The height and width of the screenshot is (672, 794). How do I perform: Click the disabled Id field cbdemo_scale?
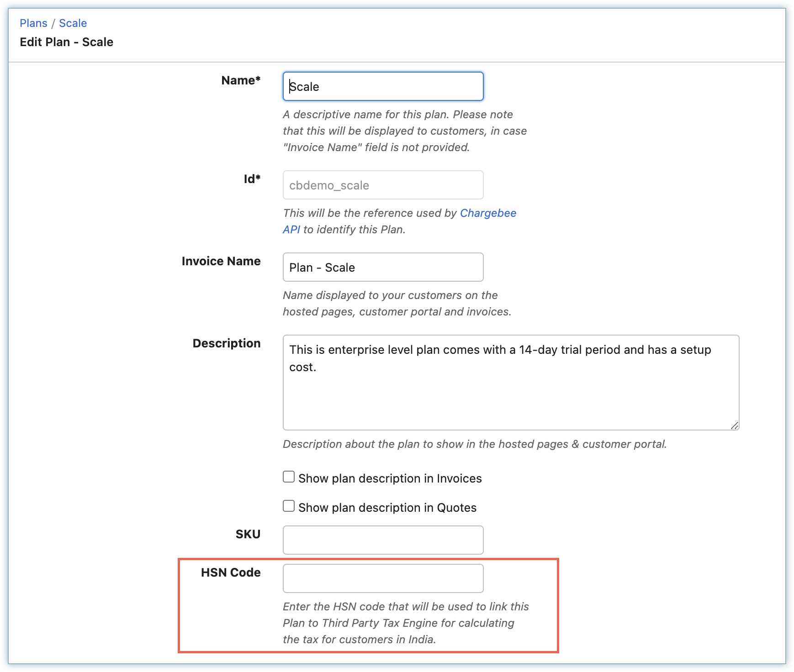[x=383, y=185]
